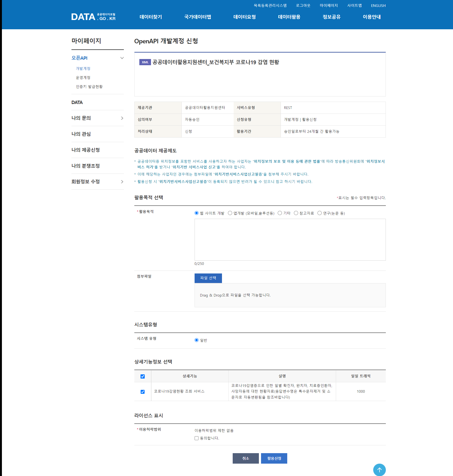Open the 사이트맵 link
The height and width of the screenshot is (476, 453).
[x=354, y=5]
